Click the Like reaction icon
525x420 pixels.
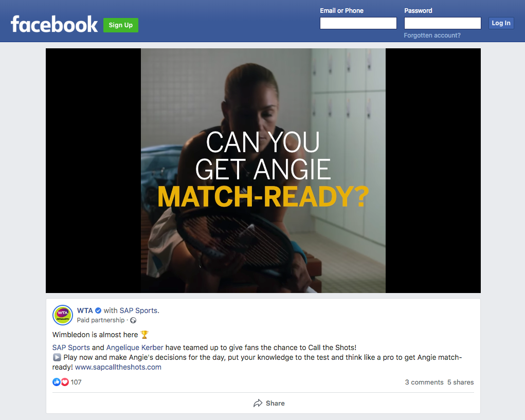point(56,382)
